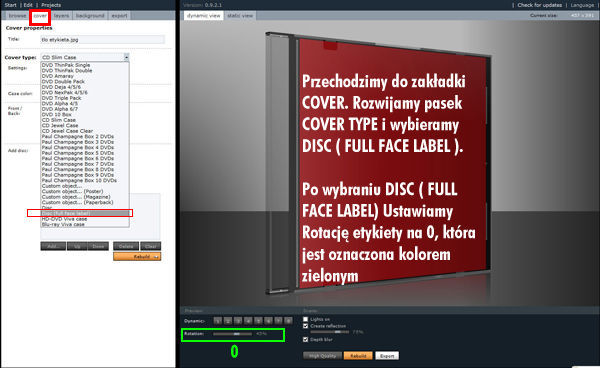Screen dimensions: 600x368
Task: Enable the Lights on checkbox
Action: pyautogui.click(x=305, y=319)
